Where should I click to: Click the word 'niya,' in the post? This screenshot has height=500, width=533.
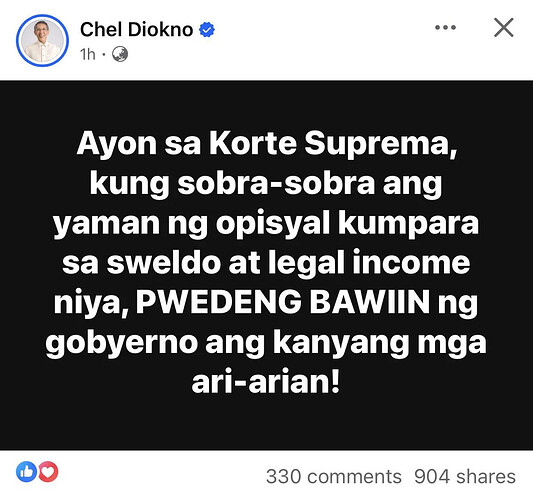91,304
